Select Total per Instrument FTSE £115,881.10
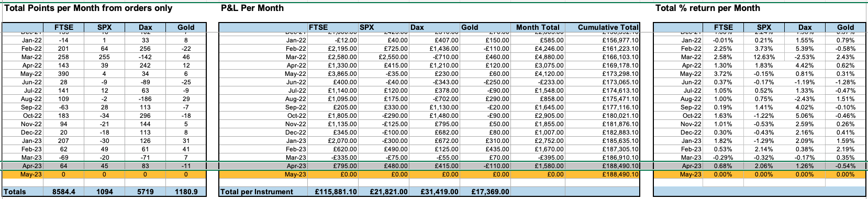Screen dimensions: 868x199 (332, 192)
